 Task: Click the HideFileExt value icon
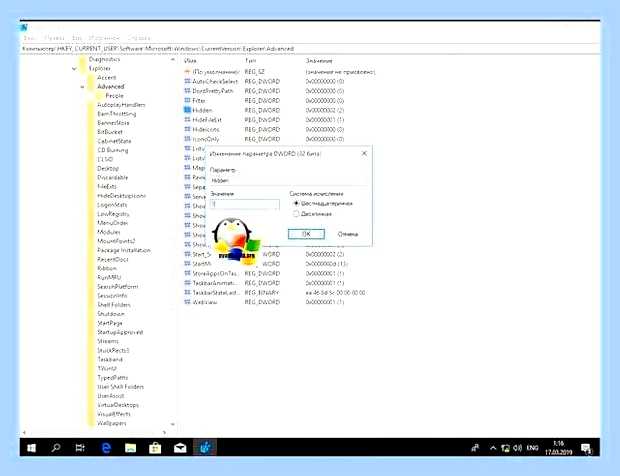(187, 119)
